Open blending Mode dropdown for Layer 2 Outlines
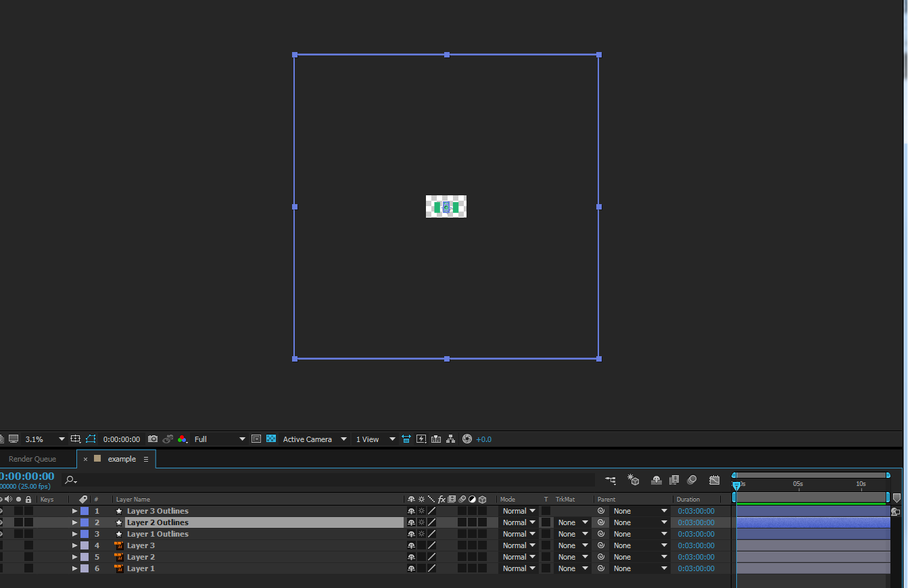 click(x=519, y=522)
